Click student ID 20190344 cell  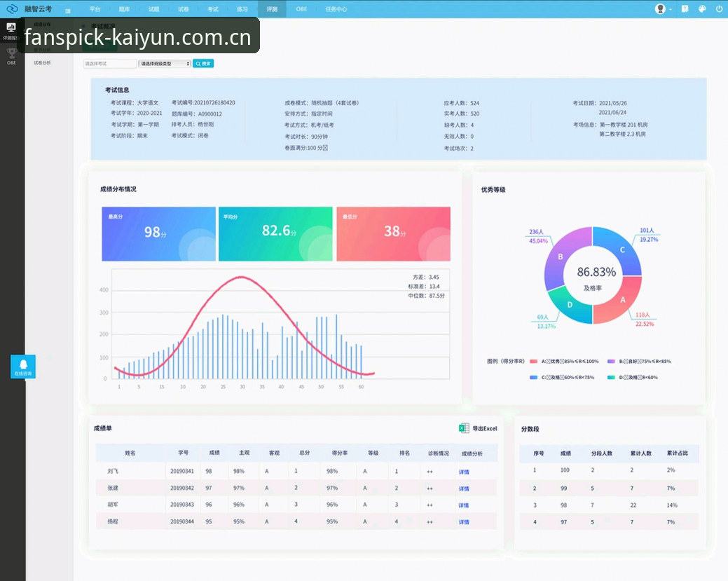pyautogui.click(x=182, y=521)
